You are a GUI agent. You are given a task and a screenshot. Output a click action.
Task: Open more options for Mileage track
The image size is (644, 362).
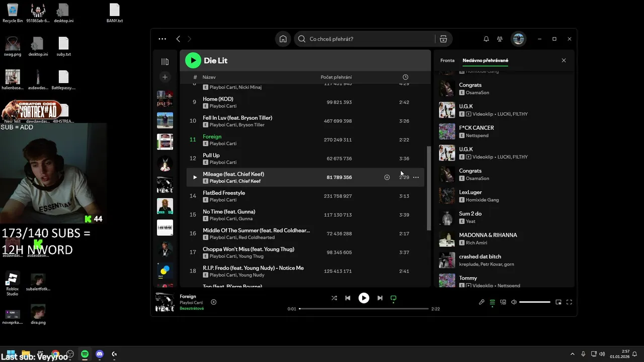[x=416, y=177]
